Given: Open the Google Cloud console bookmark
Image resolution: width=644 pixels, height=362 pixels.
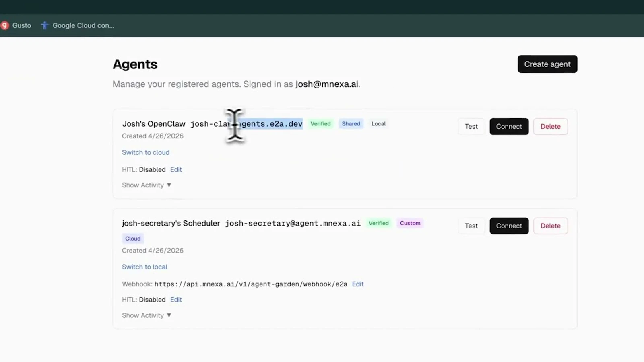Looking at the screenshot, I should point(78,25).
